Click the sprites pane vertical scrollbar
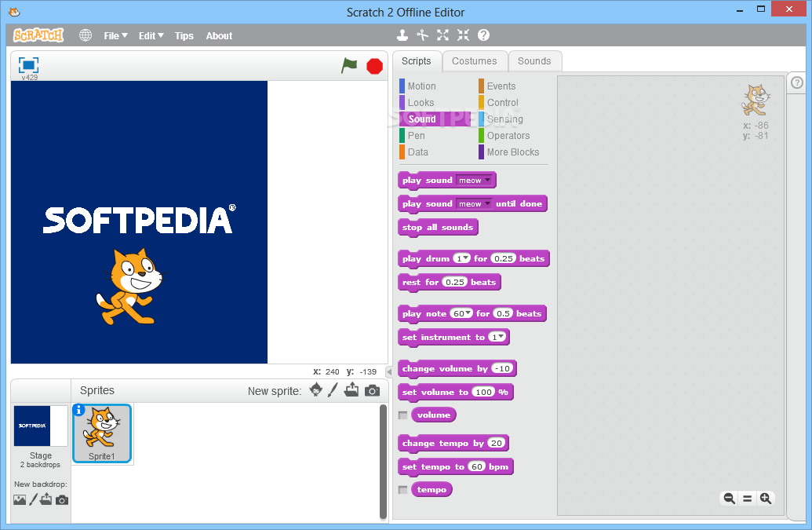This screenshot has height=530, width=812. tap(383, 461)
